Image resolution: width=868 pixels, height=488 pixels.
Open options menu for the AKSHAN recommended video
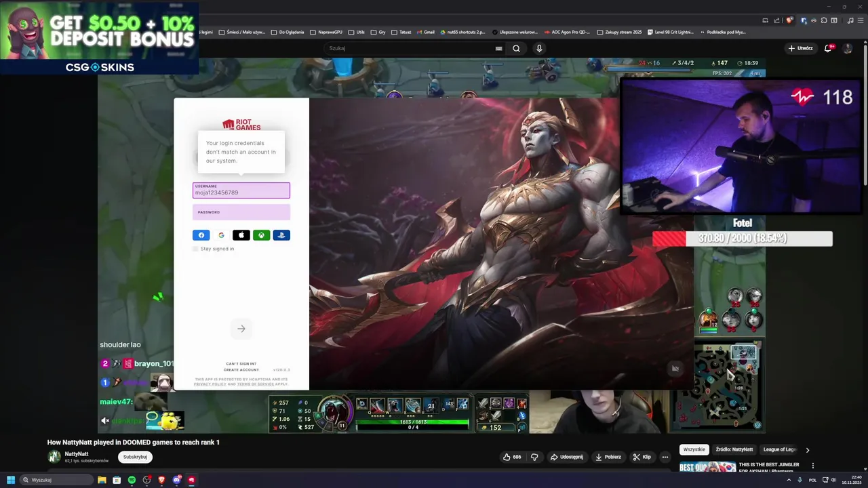click(812, 466)
